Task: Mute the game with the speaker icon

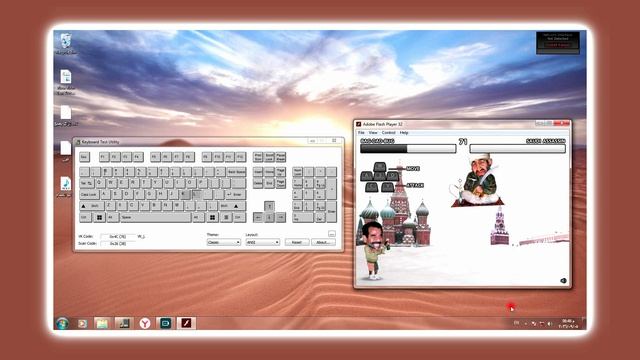Action: click(563, 280)
